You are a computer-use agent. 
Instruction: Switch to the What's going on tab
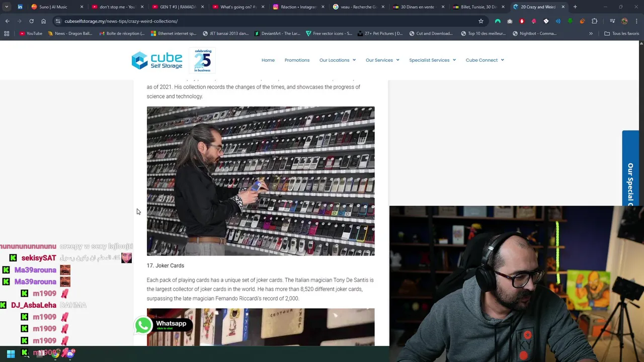pyautogui.click(x=237, y=7)
